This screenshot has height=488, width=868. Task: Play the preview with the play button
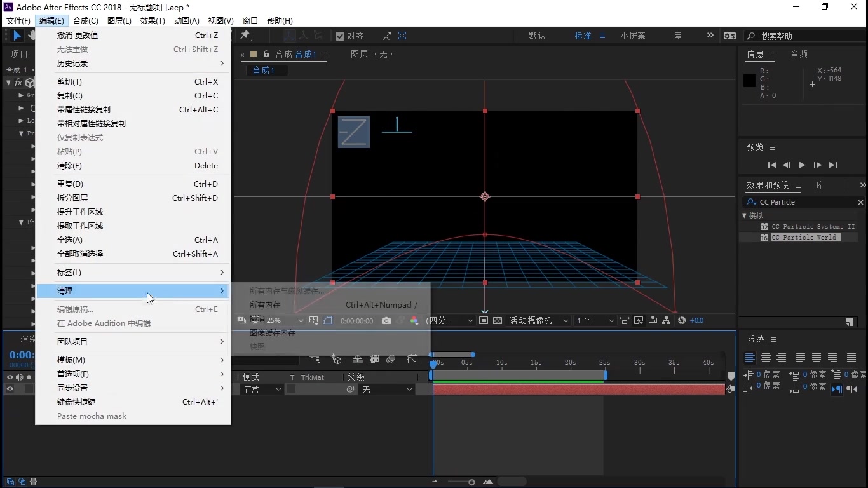click(802, 165)
